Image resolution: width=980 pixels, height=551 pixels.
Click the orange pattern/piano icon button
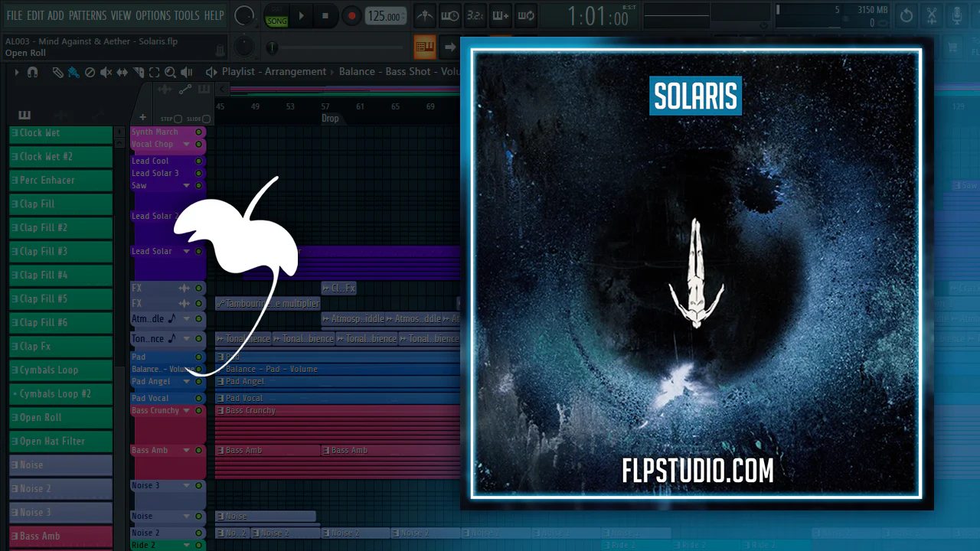pos(425,47)
